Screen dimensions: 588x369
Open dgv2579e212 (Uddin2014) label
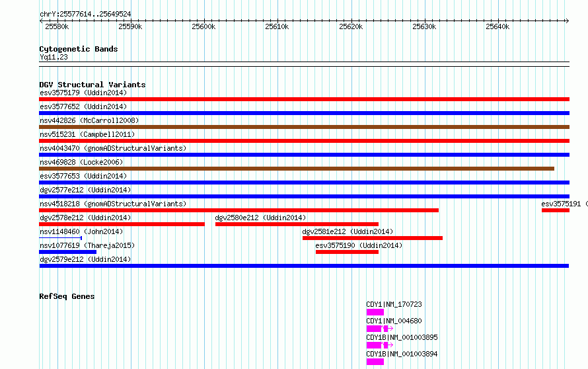pos(85,259)
